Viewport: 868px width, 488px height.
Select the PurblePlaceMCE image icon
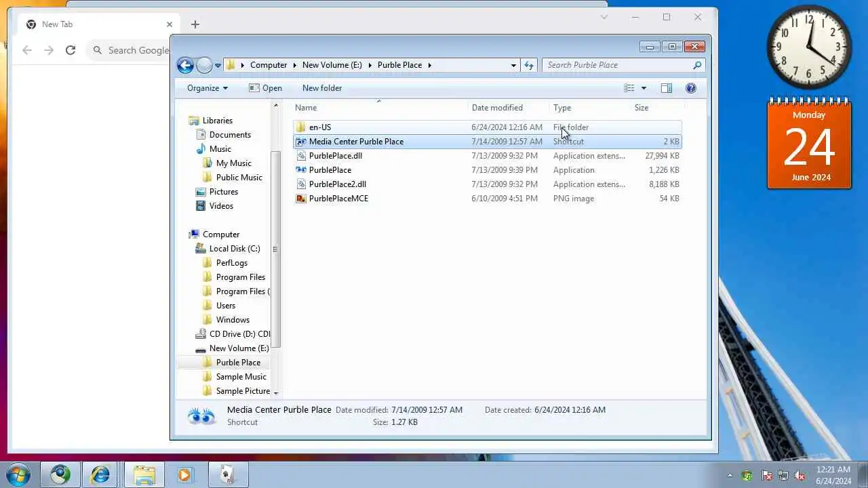(x=301, y=199)
